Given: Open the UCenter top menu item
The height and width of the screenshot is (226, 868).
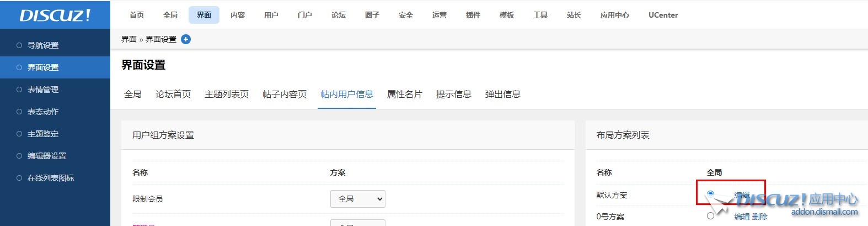Looking at the screenshot, I should pyautogui.click(x=663, y=15).
